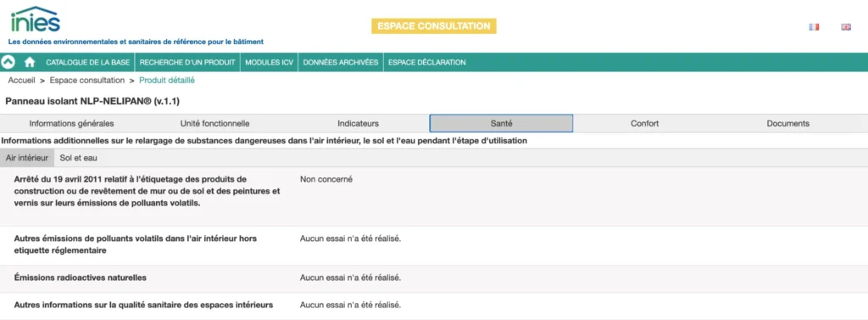Follow the Espace consultation breadcrumb link
868x320 pixels.
click(87, 81)
